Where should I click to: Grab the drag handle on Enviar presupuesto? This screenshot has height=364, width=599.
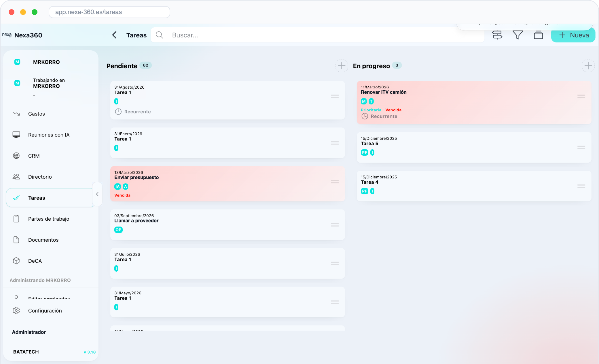tap(335, 182)
